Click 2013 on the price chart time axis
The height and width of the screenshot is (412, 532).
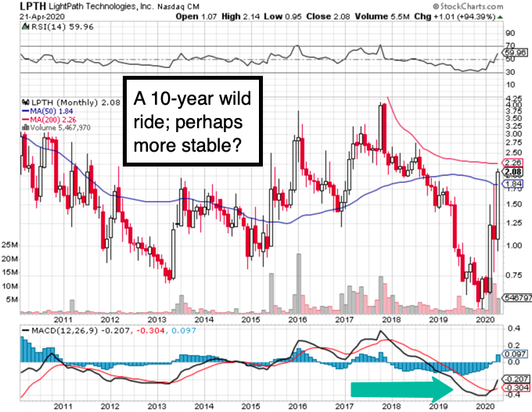pyautogui.click(x=156, y=320)
